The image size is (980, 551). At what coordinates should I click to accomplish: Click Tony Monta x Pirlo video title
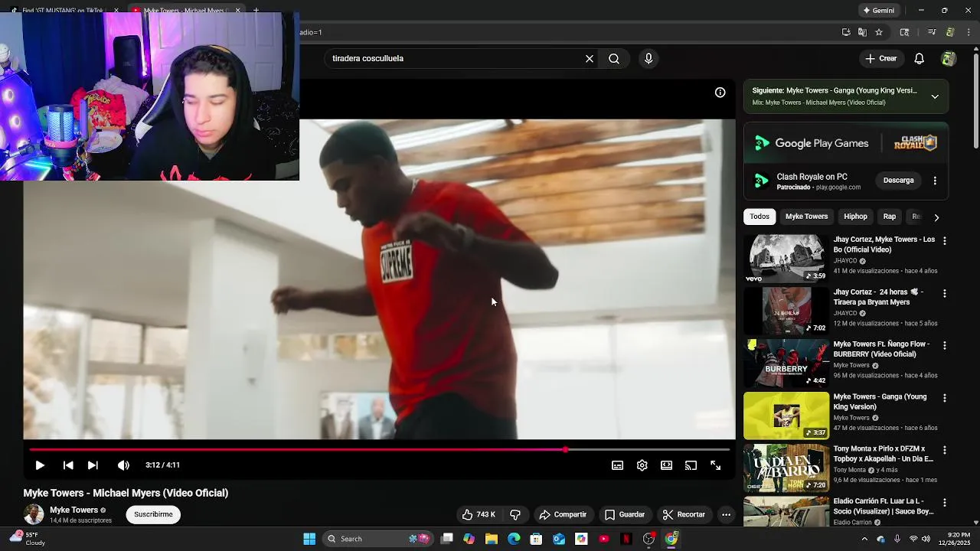884,454
